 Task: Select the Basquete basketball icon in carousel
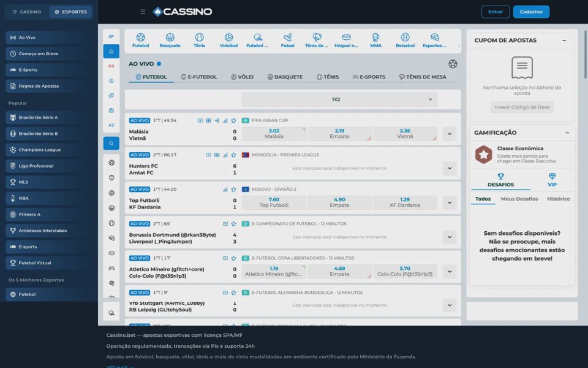tap(170, 37)
